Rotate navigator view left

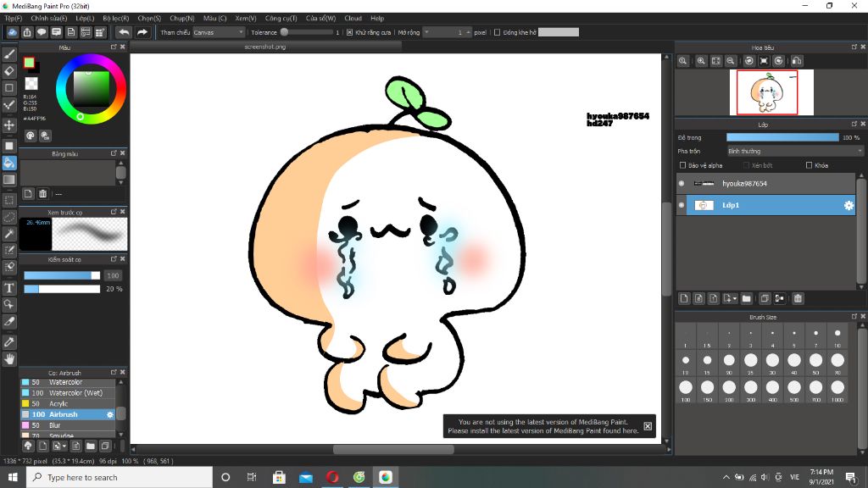coord(749,61)
